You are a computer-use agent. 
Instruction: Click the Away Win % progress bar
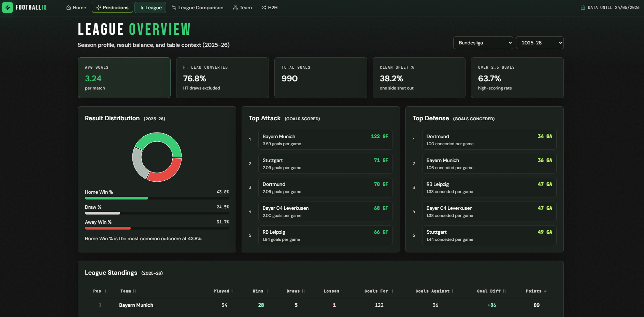pos(157,228)
